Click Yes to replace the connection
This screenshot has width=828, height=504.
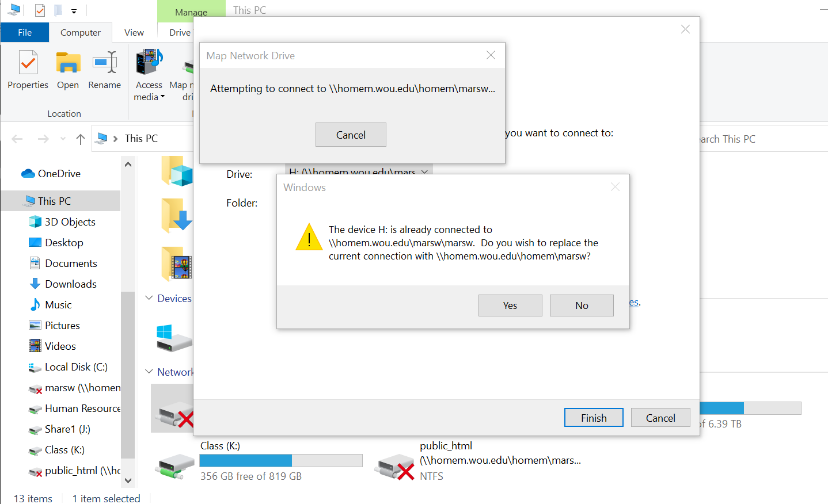click(510, 306)
